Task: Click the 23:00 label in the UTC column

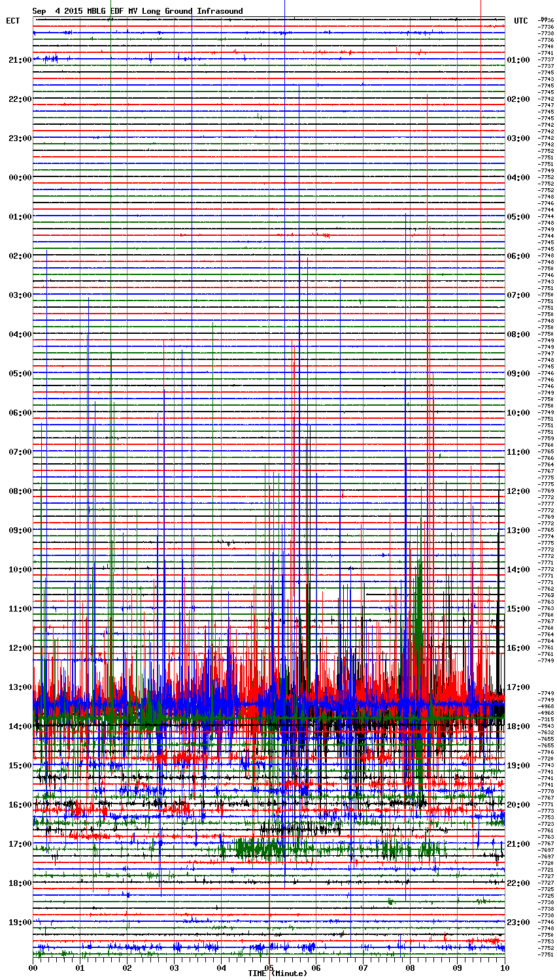Action: coord(518,923)
